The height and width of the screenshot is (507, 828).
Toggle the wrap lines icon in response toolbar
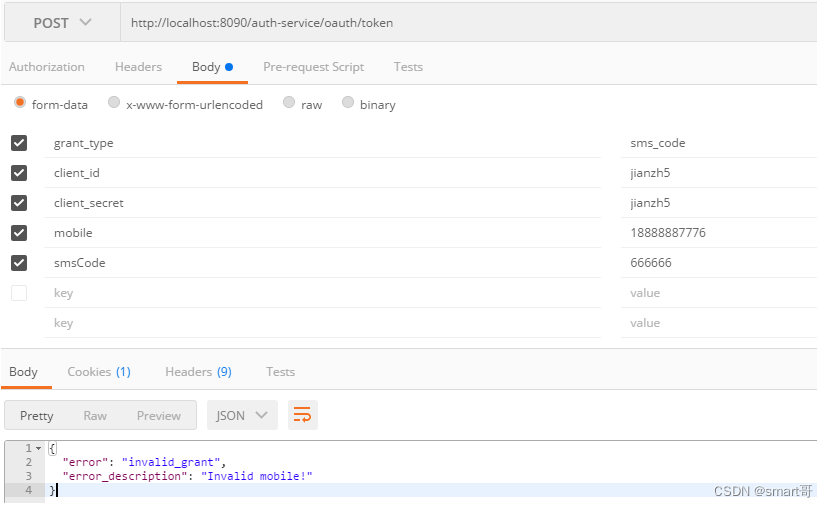[x=302, y=415]
